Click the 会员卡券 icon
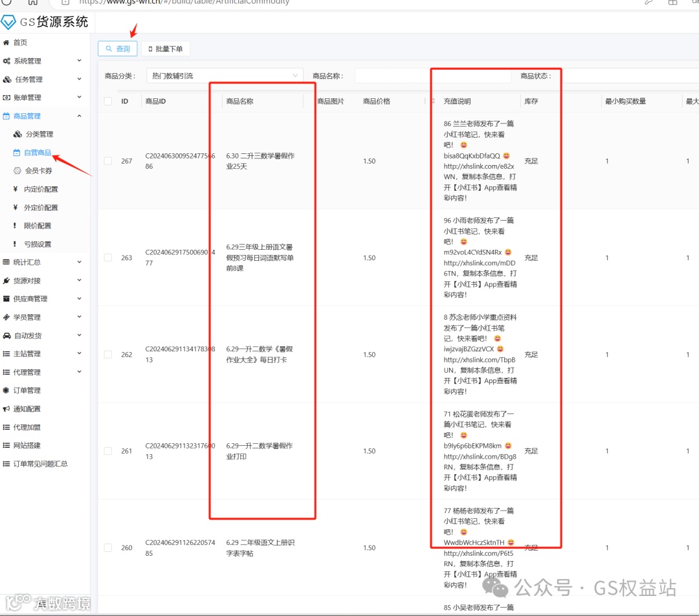 [17, 171]
